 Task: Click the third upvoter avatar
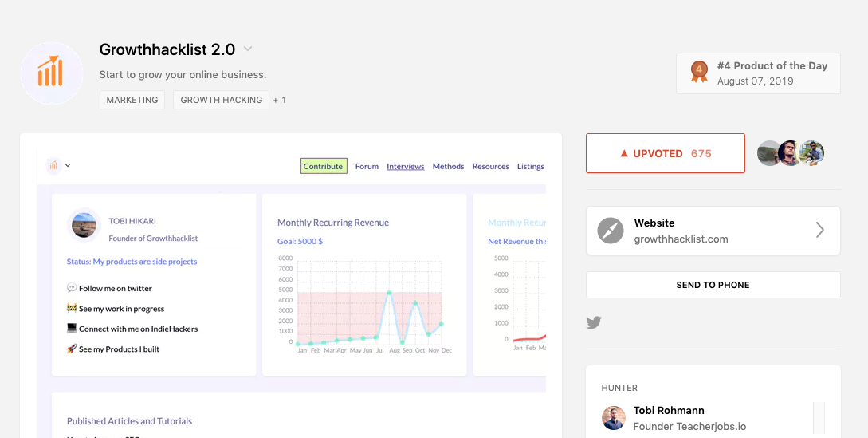(x=812, y=153)
